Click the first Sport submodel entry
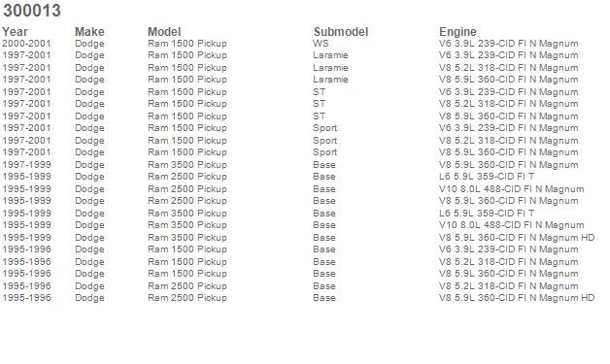The image size is (610, 364). pyautogui.click(x=324, y=128)
